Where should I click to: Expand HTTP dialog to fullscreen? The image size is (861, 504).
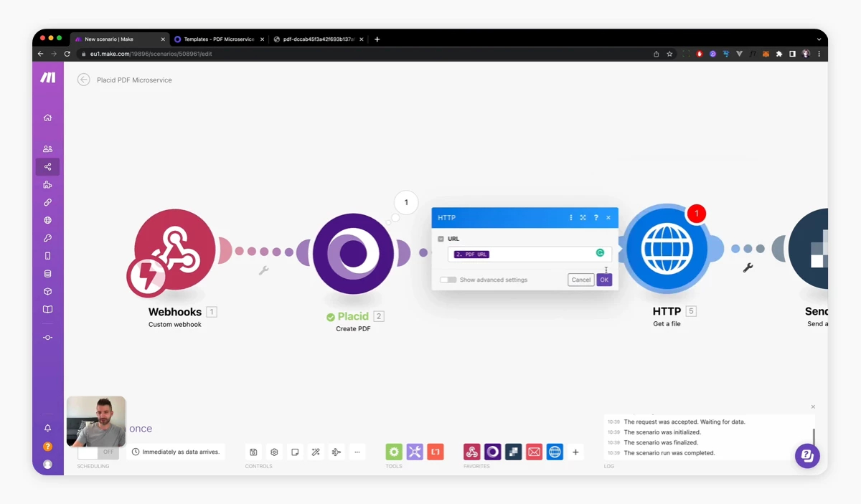coord(583,218)
